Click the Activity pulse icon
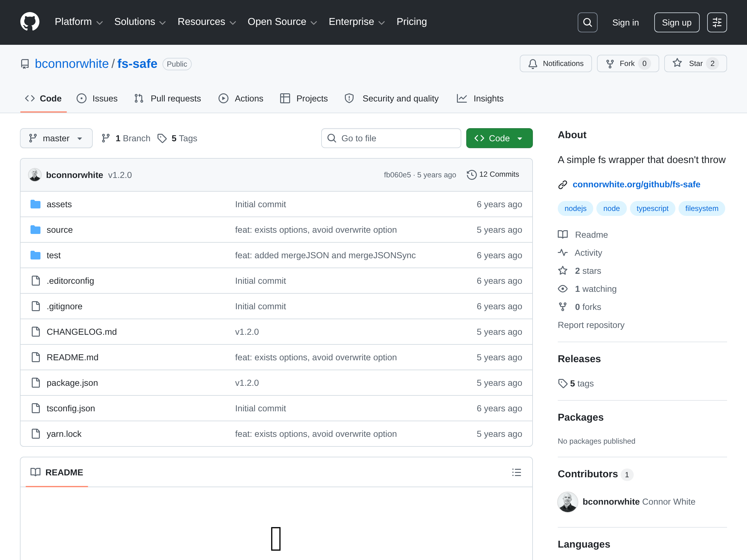Screen dimensions: 747x560 tap(563, 253)
